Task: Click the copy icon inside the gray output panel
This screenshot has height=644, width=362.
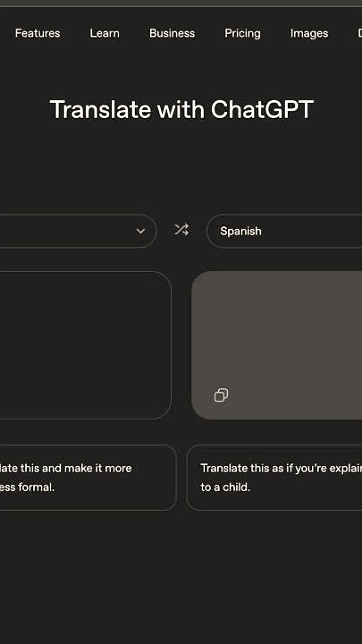Action: pos(221,395)
